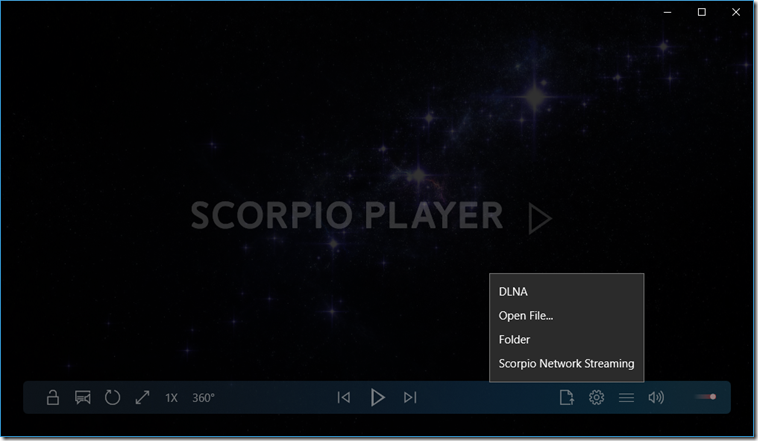This screenshot has height=441, width=758.
Task: Open Scorpio Network Streaming
Action: click(566, 364)
